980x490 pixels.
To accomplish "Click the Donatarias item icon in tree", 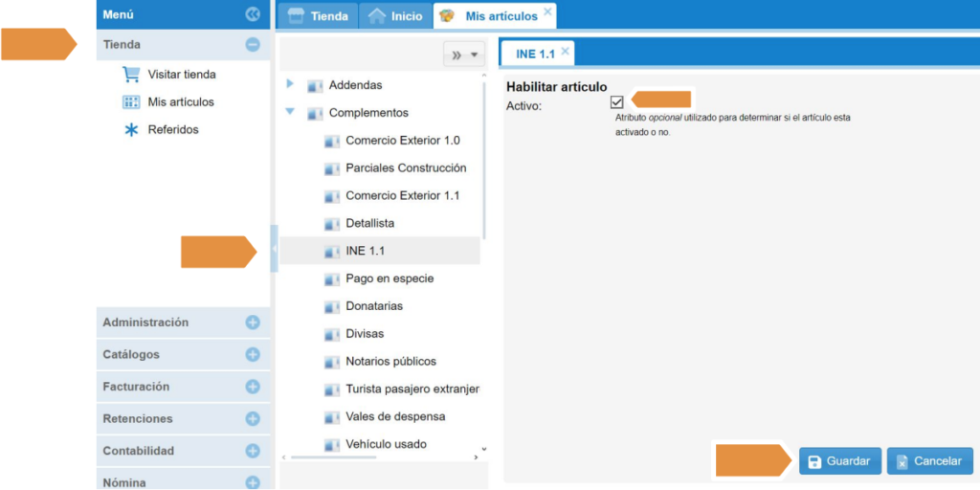I will tap(331, 307).
